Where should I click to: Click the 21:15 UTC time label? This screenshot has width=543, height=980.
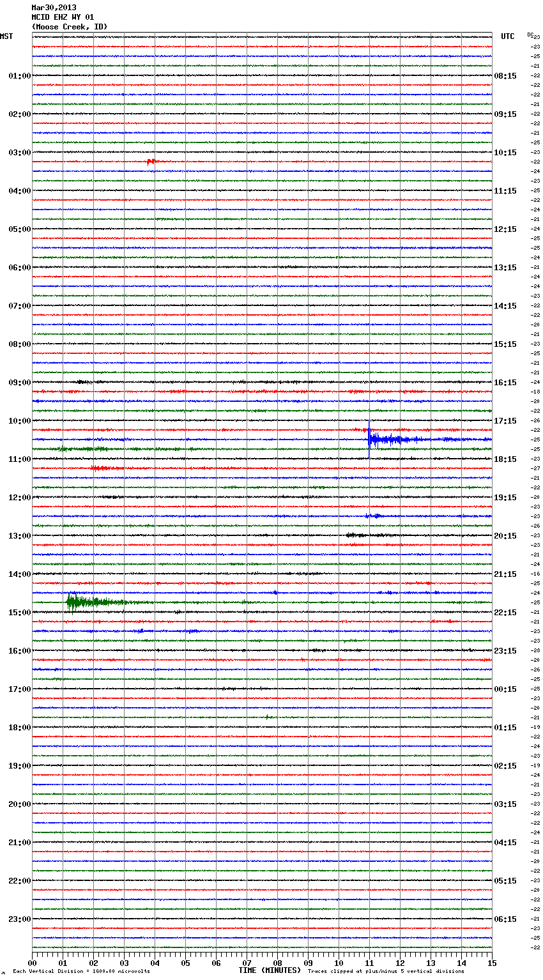coord(505,574)
